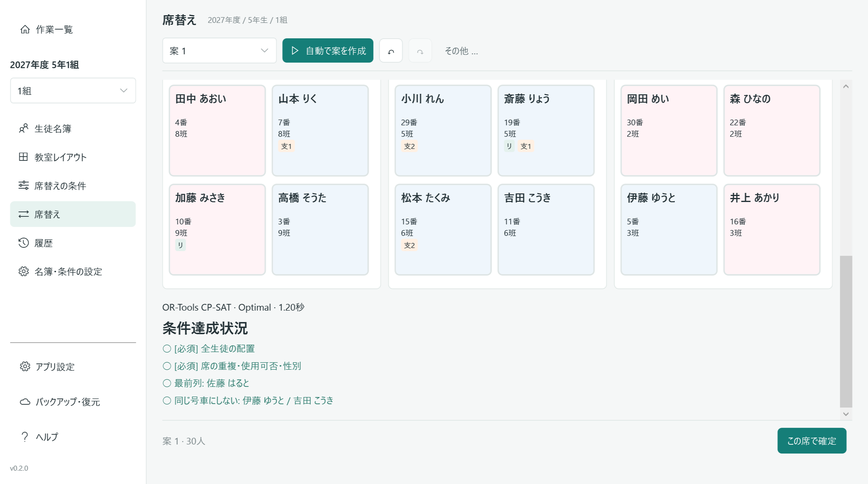Open ヘルプ
Image resolution: width=868 pixels, height=484 pixels.
tap(73, 437)
